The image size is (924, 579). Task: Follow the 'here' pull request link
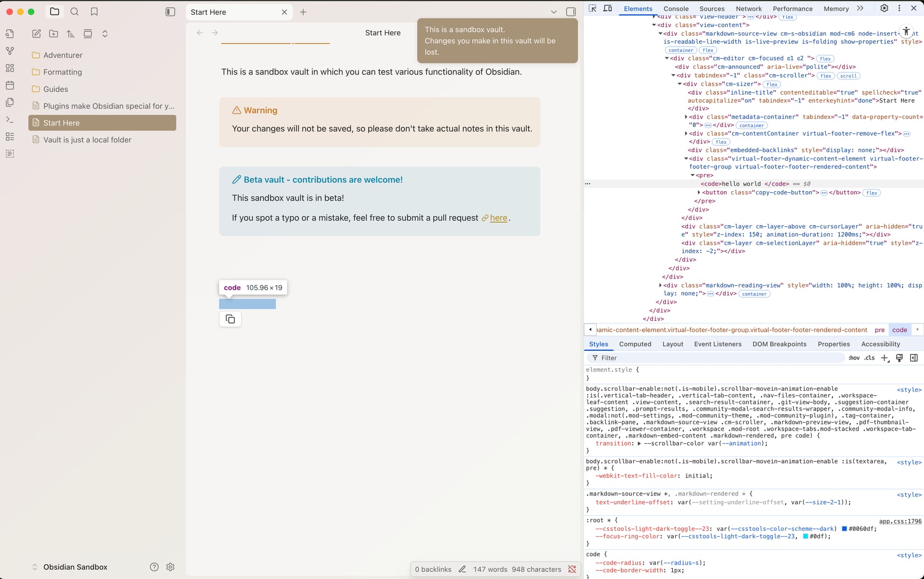coord(498,218)
